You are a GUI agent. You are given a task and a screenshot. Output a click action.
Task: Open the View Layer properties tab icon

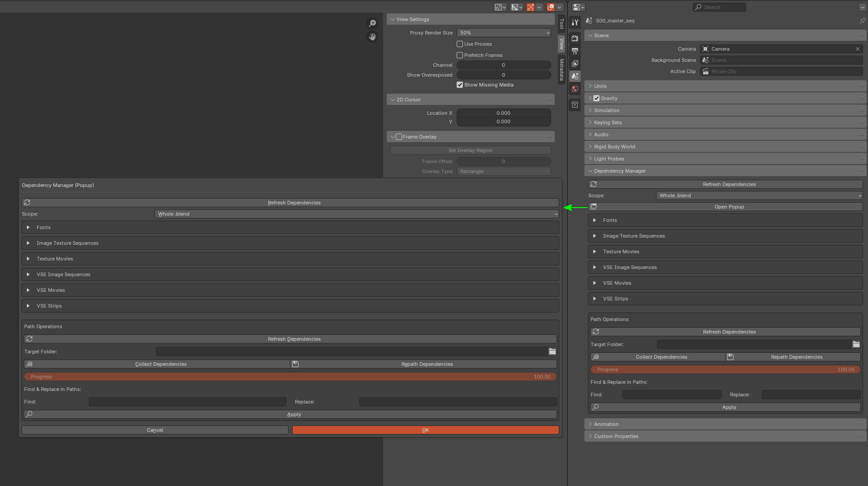click(575, 64)
